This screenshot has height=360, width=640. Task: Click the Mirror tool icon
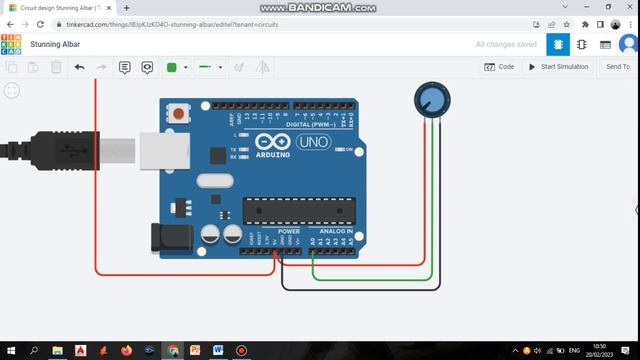[x=262, y=67]
